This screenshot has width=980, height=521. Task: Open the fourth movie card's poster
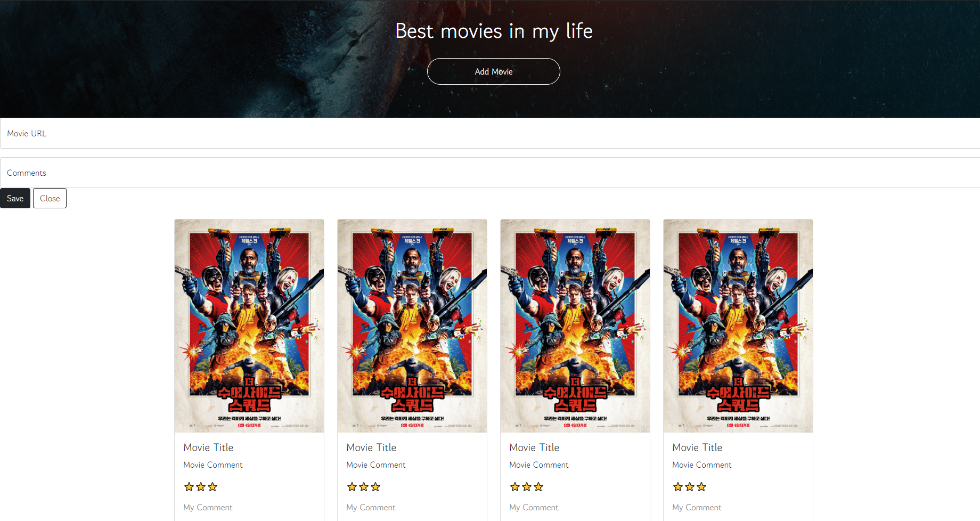738,325
